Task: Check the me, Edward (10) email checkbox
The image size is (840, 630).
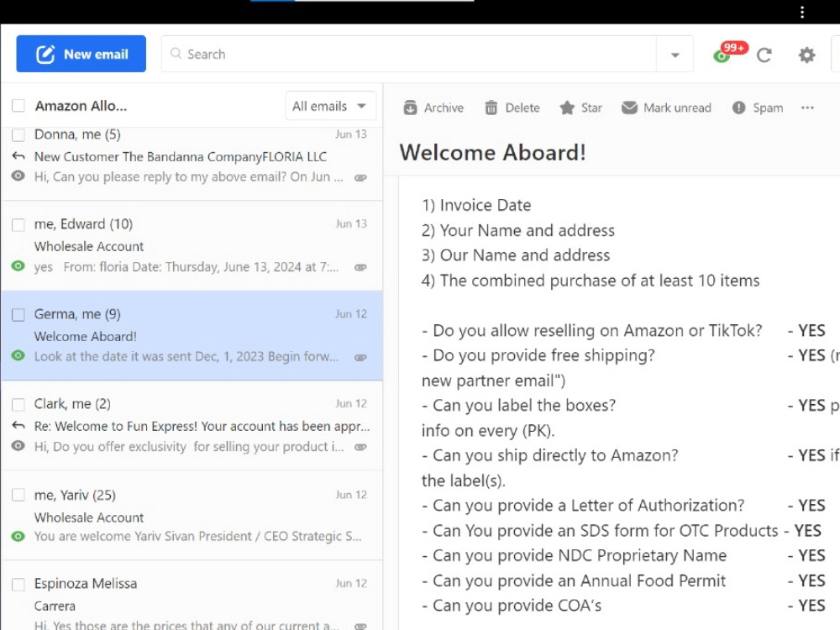Action: point(18,224)
